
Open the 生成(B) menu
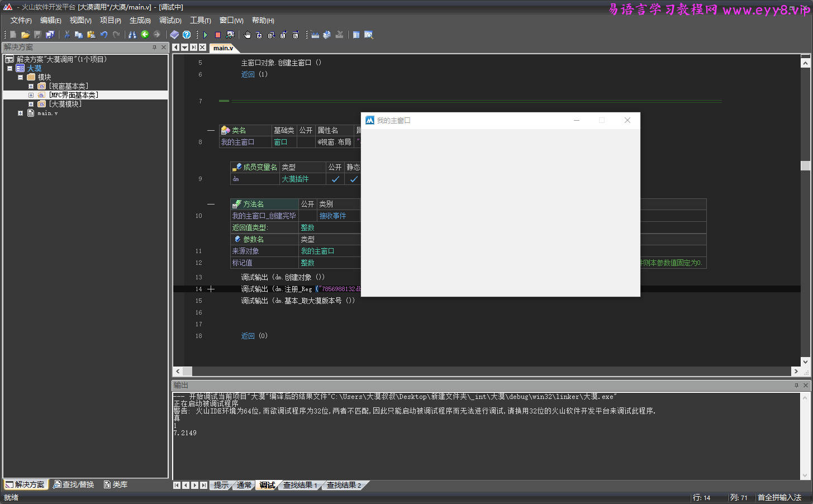140,20
